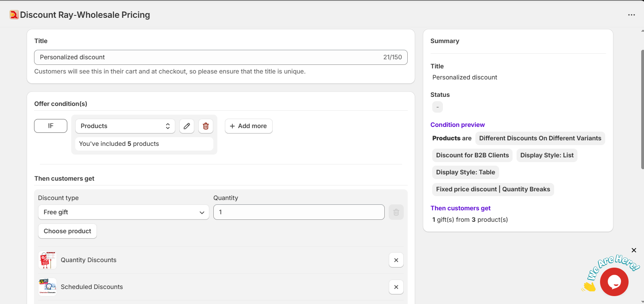This screenshot has height=304, width=644.
Task: Delete the Products condition with trash icon
Action: 206,126
